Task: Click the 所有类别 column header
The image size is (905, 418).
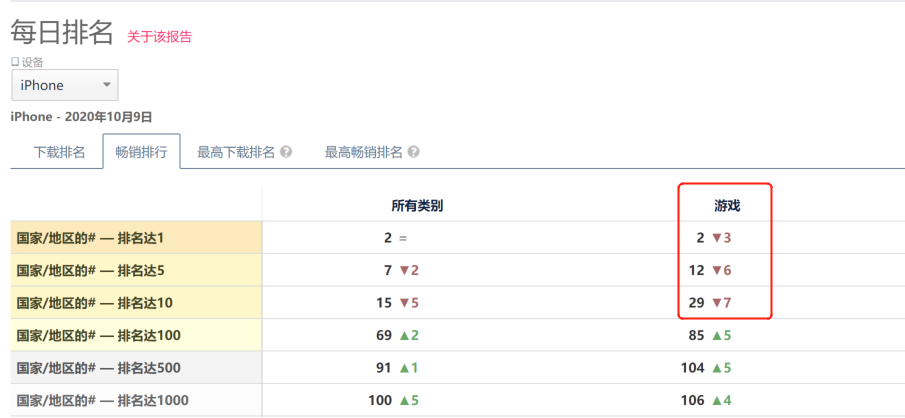Action: pyautogui.click(x=417, y=205)
